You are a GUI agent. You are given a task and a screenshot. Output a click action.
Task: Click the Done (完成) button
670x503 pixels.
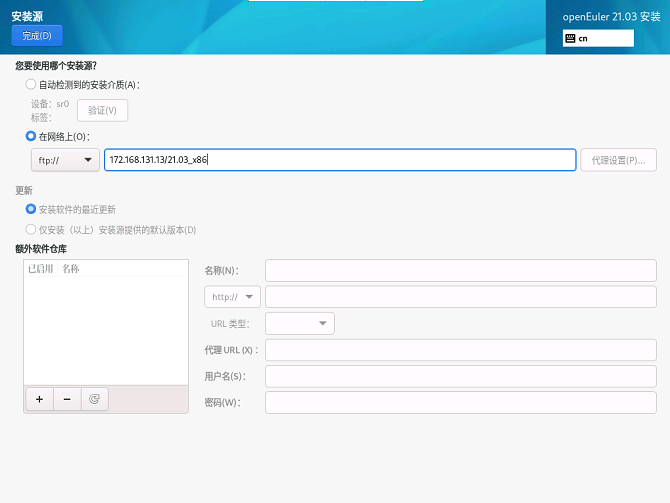tap(37, 36)
